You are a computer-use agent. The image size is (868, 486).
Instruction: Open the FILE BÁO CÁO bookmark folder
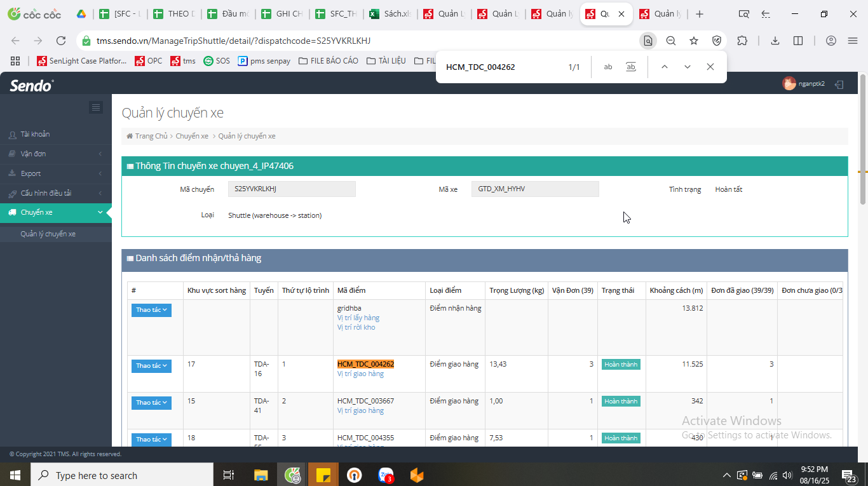coord(329,61)
